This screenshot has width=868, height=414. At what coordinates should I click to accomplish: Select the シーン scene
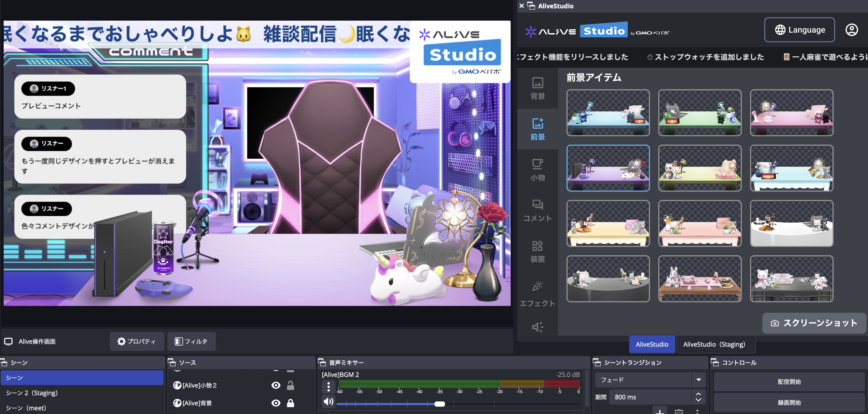coord(82,378)
